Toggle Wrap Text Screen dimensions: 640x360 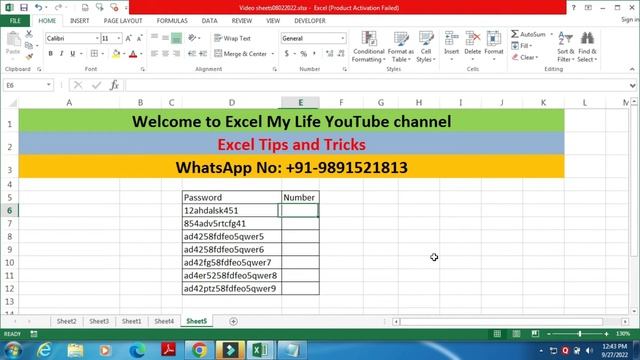coord(233,38)
